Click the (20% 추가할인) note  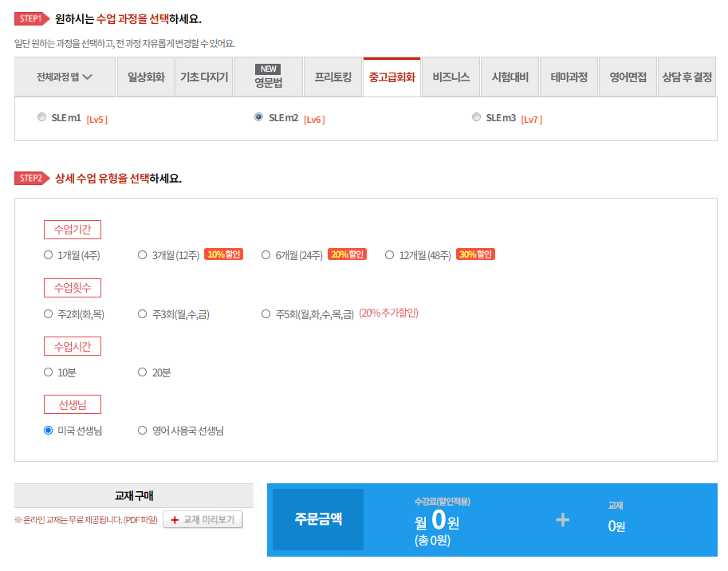[x=389, y=313]
